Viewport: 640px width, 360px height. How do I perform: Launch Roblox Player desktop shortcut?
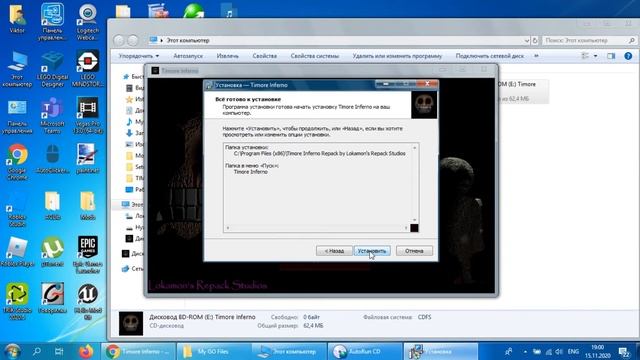(17, 252)
